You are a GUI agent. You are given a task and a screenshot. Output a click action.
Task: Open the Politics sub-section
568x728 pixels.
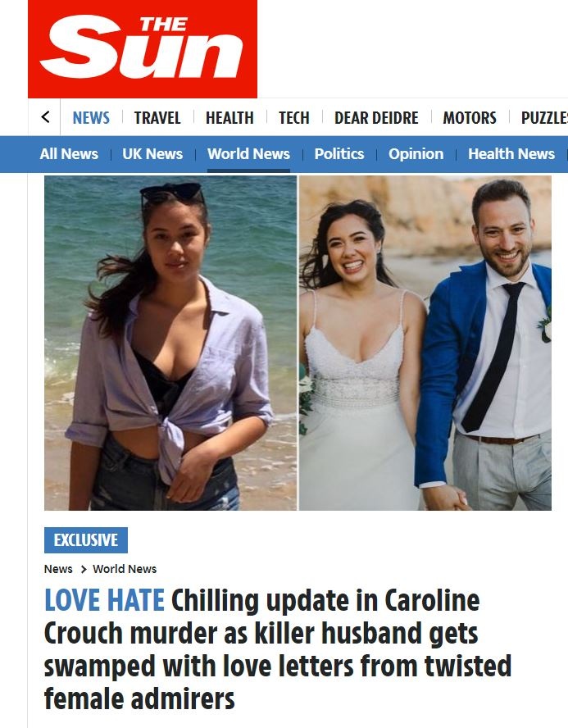pos(339,153)
